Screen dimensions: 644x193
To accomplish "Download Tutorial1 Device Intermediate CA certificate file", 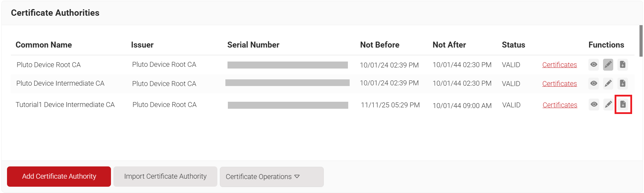I will [x=623, y=105].
